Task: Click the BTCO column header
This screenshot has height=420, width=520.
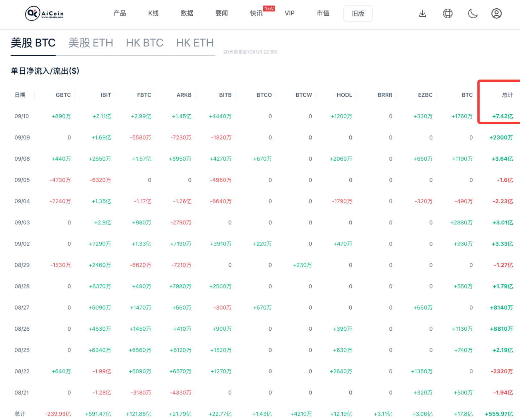Action: point(264,95)
